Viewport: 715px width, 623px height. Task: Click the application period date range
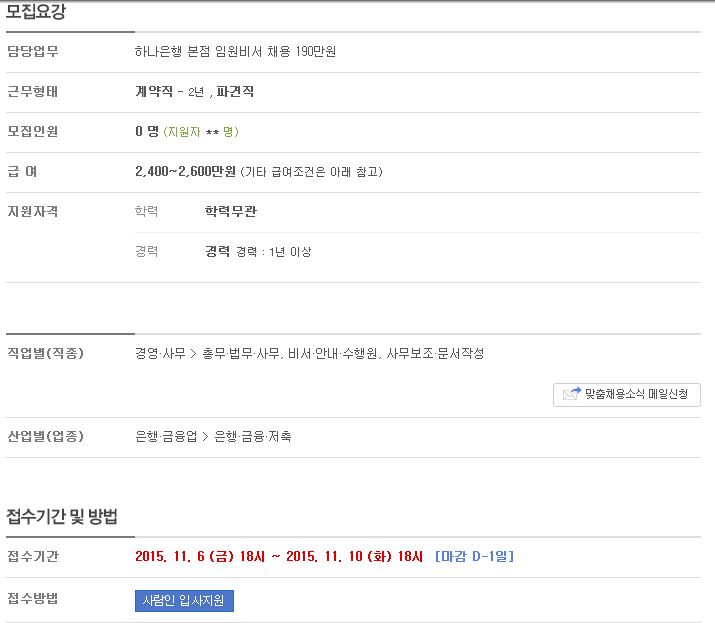[279, 556]
